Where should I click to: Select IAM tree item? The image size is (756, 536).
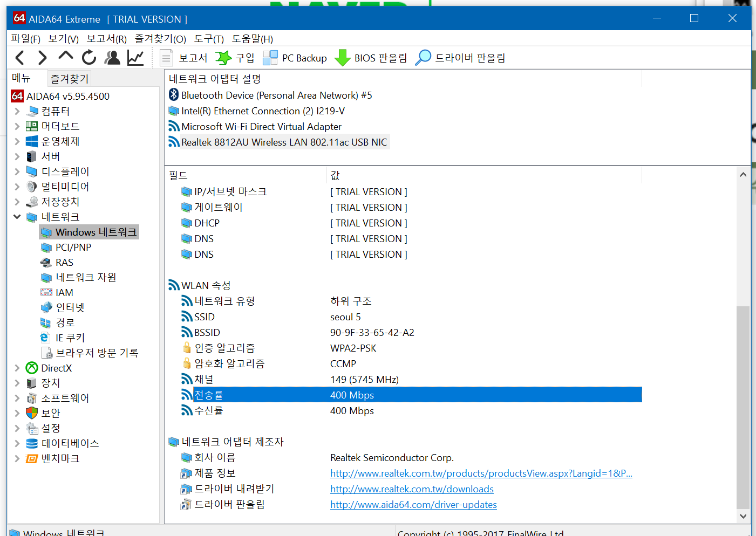(57, 292)
